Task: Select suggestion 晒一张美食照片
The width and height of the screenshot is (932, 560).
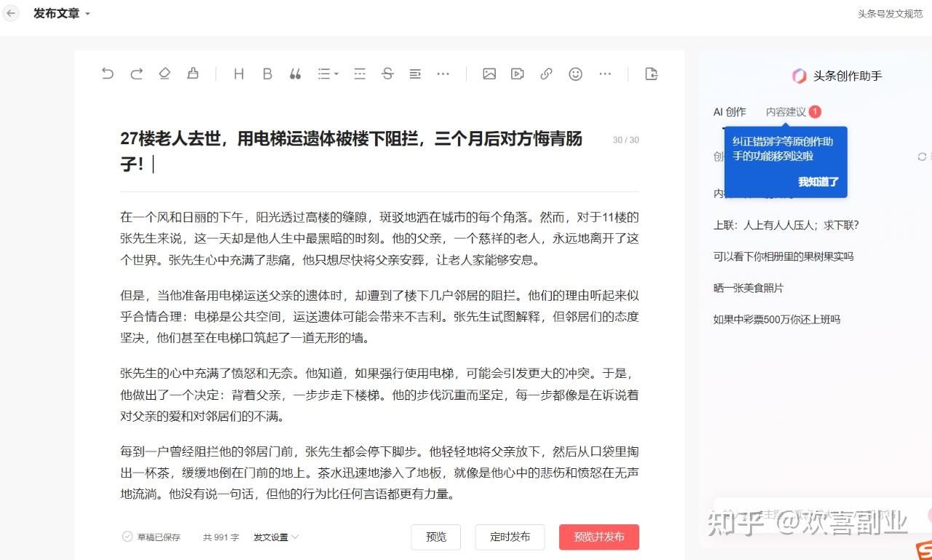Action: pyautogui.click(x=749, y=288)
